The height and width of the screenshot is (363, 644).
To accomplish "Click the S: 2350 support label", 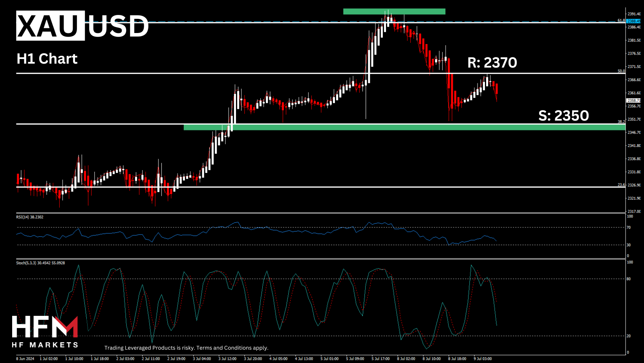I will [563, 115].
